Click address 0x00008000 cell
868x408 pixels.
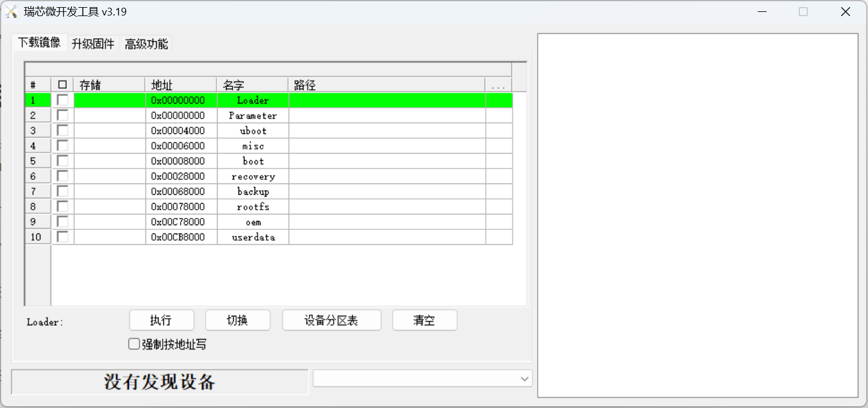click(181, 161)
